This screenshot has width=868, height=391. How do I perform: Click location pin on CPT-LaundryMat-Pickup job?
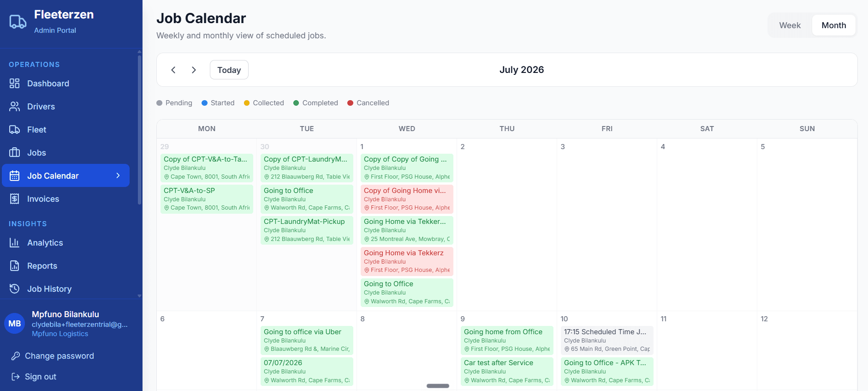pos(267,239)
